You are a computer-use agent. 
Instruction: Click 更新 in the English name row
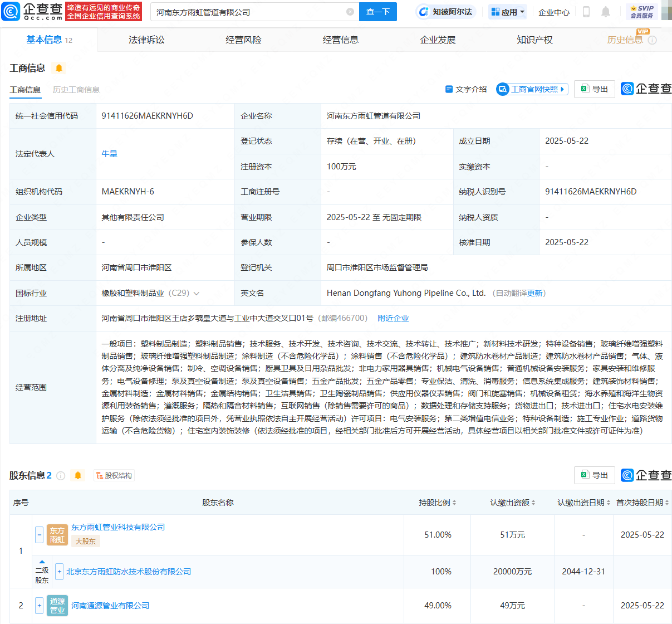tap(535, 293)
